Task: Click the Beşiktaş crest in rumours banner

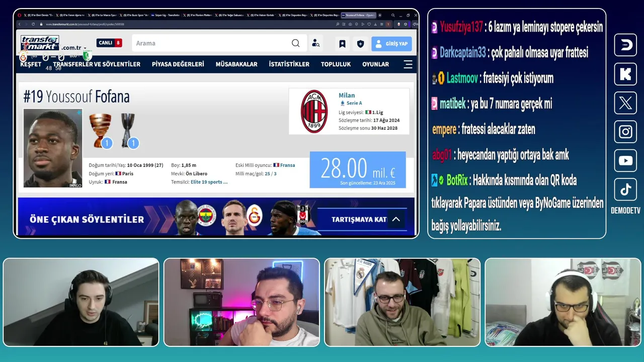Action: [303, 216]
